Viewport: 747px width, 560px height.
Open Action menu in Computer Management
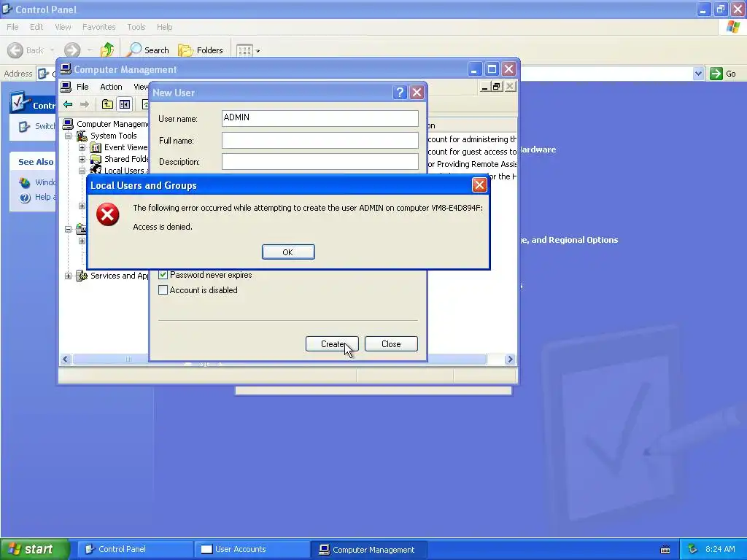click(x=111, y=87)
